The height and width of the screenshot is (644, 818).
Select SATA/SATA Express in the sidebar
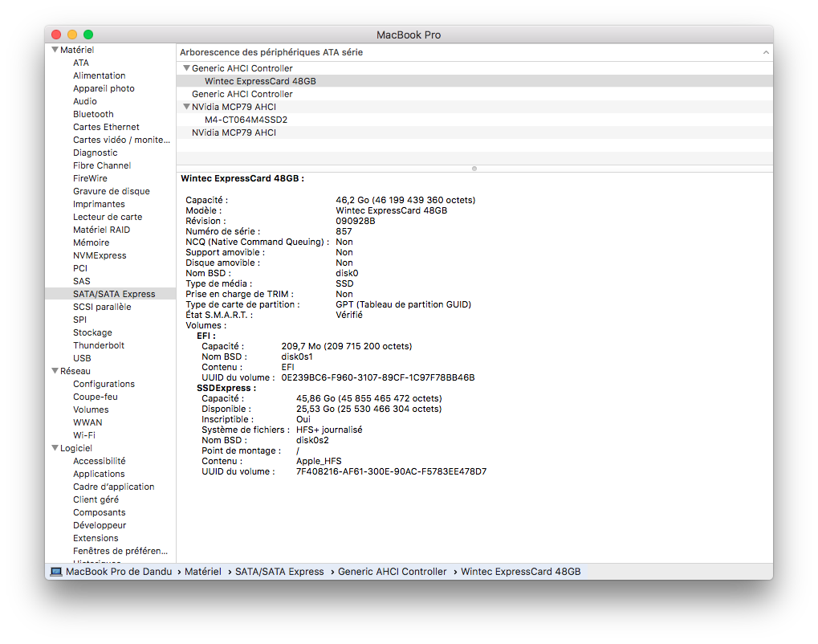tap(111, 294)
